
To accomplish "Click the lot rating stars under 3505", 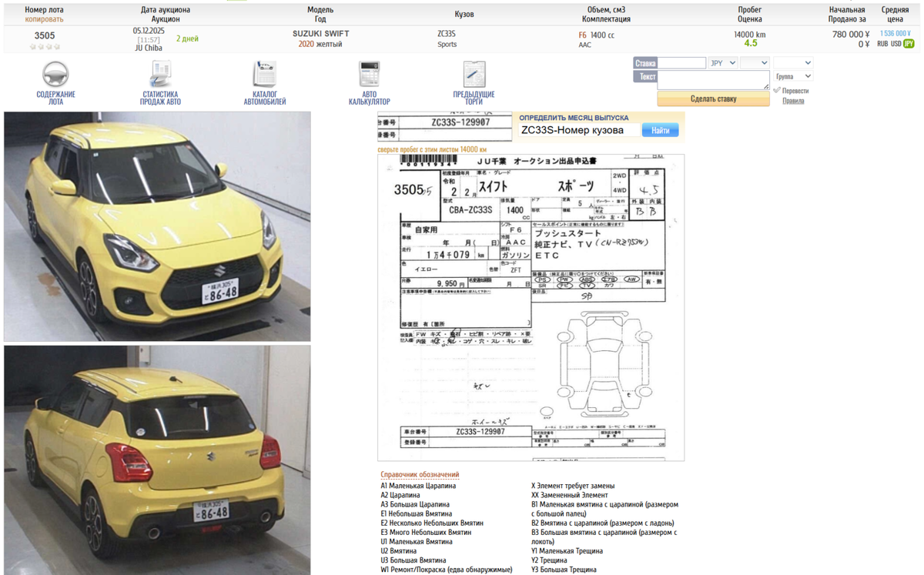I will click(x=45, y=47).
